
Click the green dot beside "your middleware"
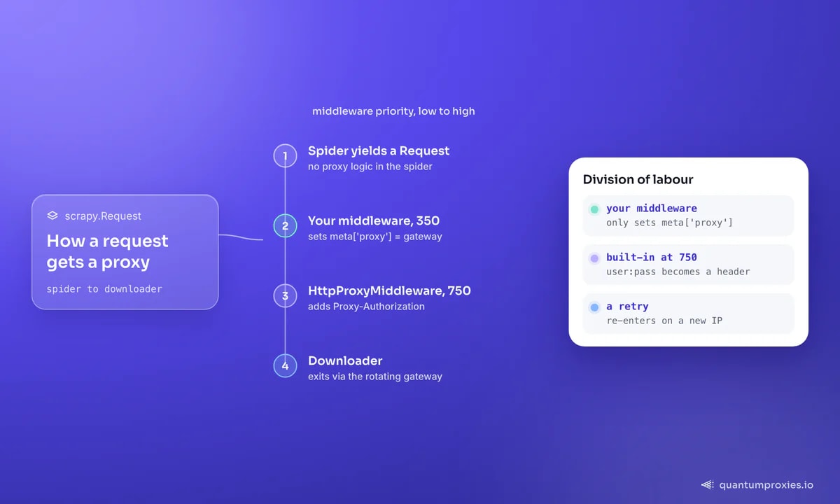pyautogui.click(x=594, y=209)
